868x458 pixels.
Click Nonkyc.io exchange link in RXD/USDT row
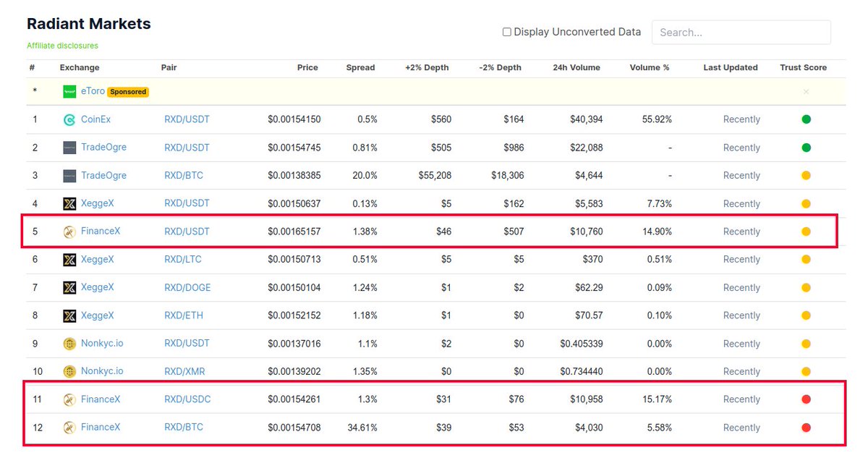[x=102, y=344]
